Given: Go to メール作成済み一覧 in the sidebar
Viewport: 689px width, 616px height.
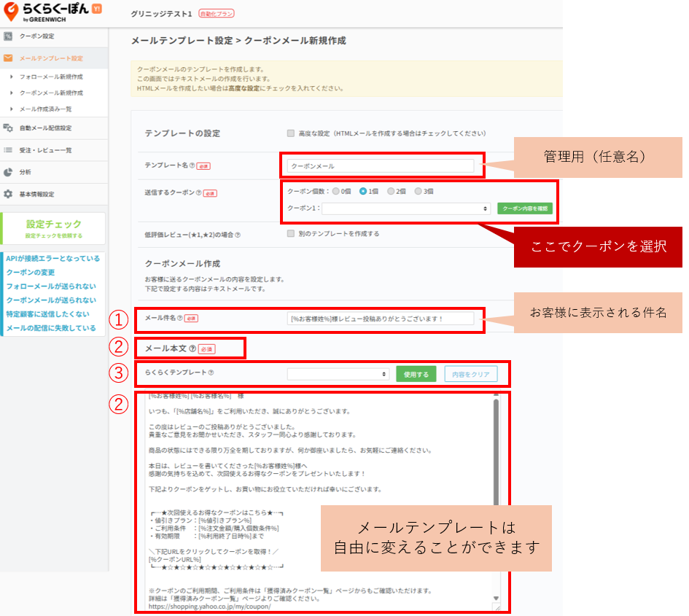Looking at the screenshot, I should point(45,109).
